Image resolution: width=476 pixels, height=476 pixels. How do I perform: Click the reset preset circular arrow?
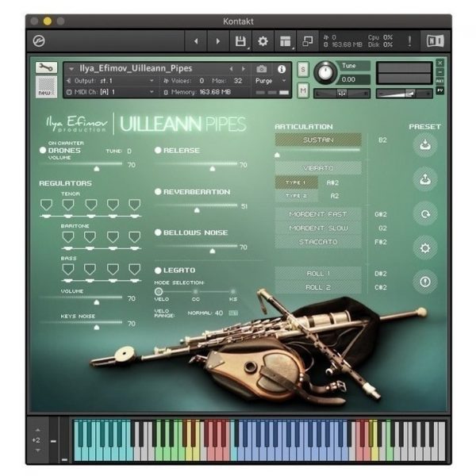click(x=425, y=213)
